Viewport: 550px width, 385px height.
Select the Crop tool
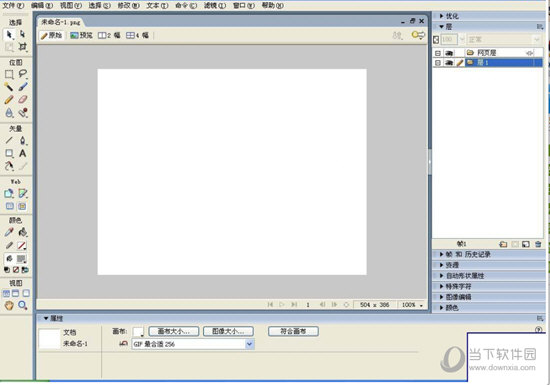tap(22, 47)
